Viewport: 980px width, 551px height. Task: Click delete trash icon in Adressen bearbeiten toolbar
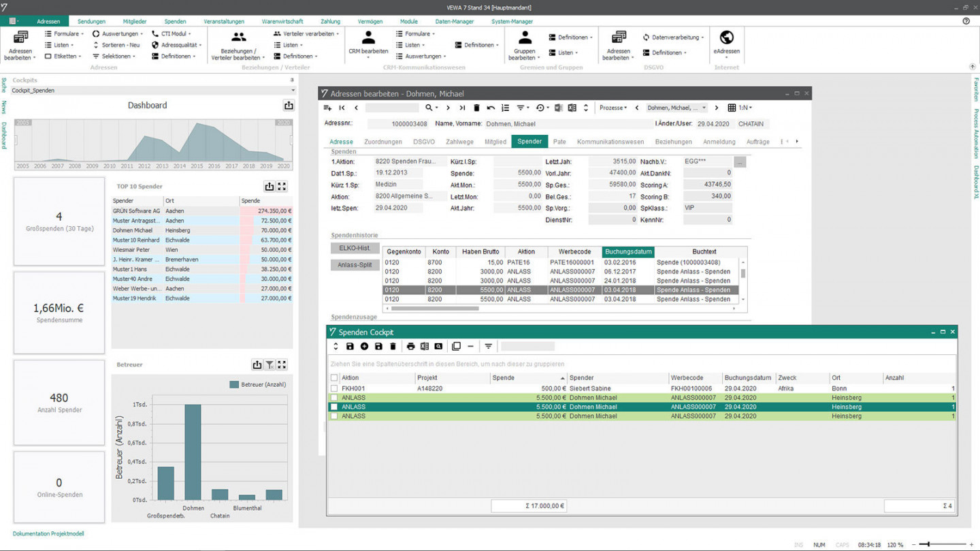click(476, 108)
